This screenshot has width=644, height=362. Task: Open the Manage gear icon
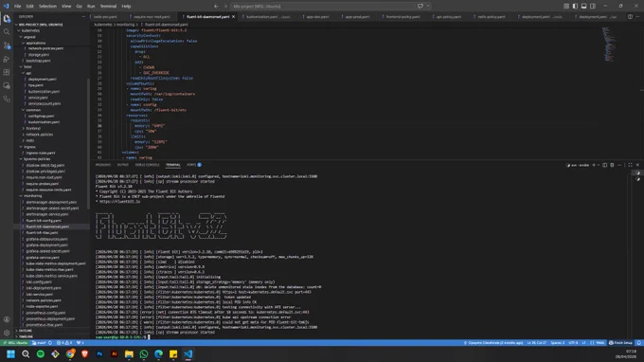point(7,333)
